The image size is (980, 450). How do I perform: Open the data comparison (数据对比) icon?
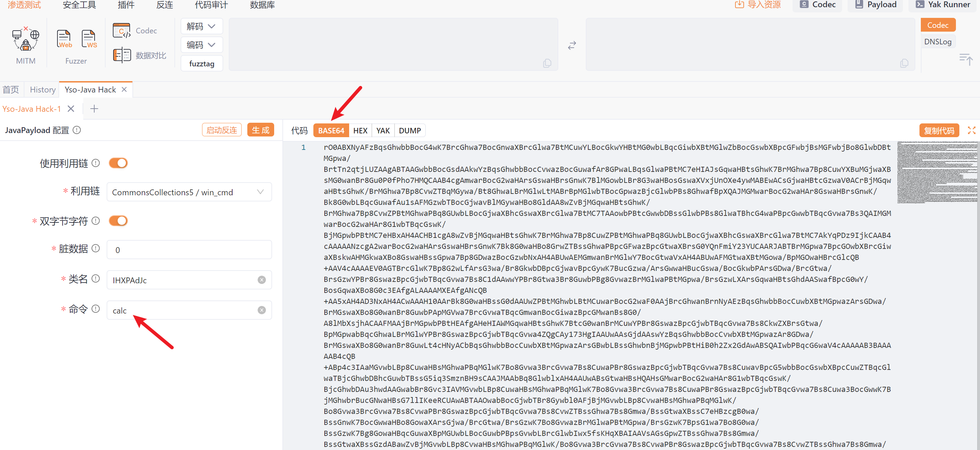(122, 55)
